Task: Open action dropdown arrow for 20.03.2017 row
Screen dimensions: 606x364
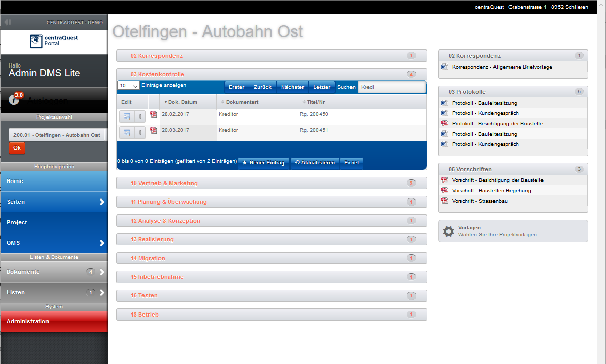Action: point(140,133)
